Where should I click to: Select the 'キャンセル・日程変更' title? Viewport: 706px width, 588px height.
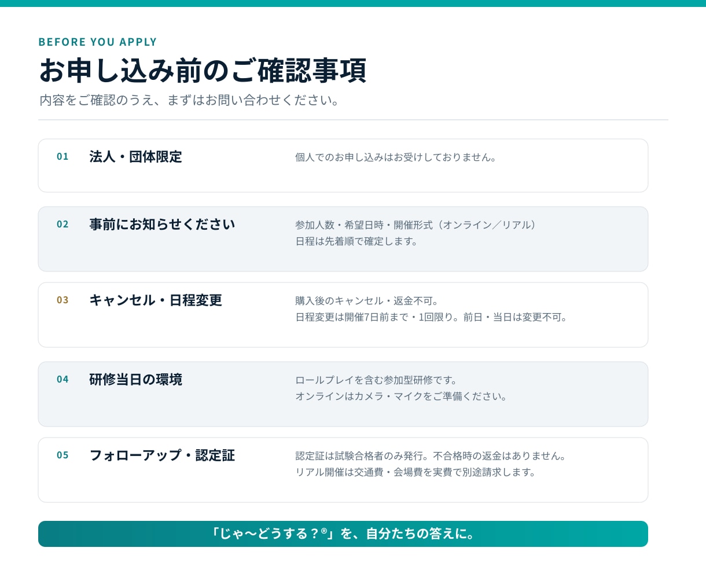pyautogui.click(x=156, y=300)
